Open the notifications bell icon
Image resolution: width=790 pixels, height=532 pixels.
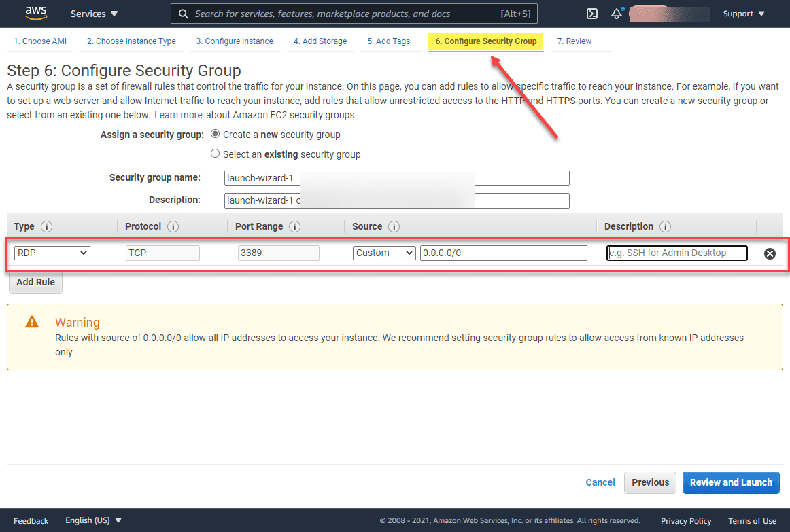617,14
